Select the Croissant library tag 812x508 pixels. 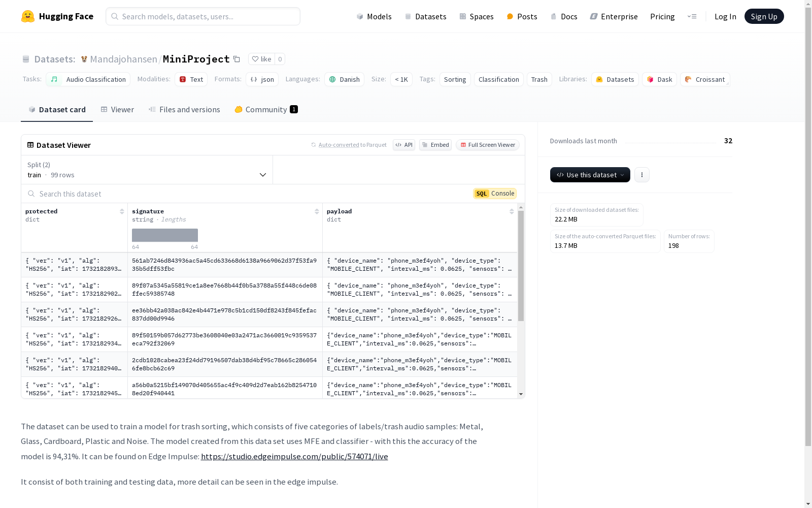pos(705,79)
